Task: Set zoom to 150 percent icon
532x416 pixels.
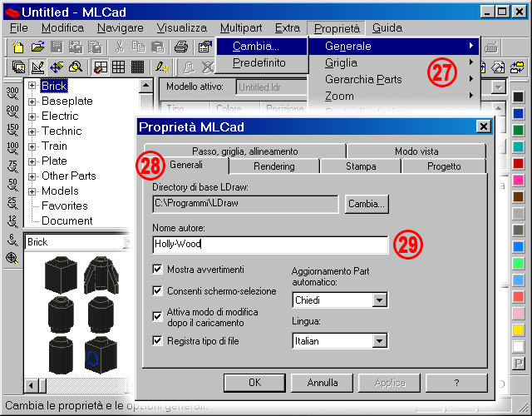Action: point(12,131)
